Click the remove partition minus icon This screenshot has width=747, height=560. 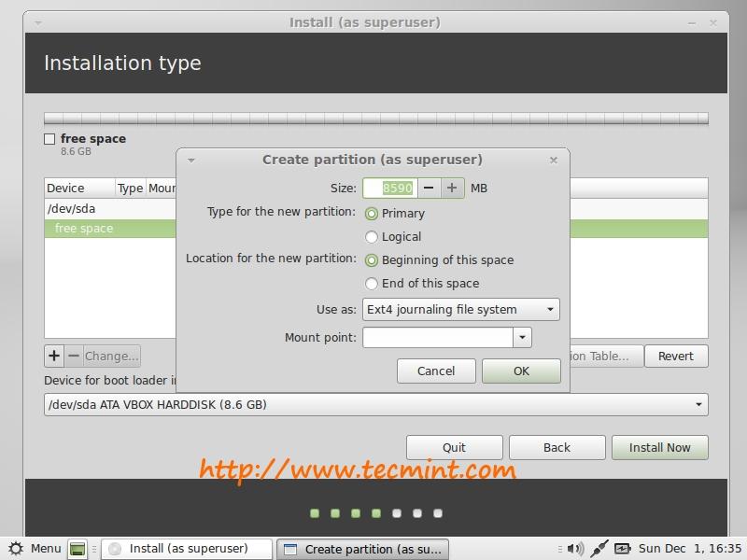(74, 356)
